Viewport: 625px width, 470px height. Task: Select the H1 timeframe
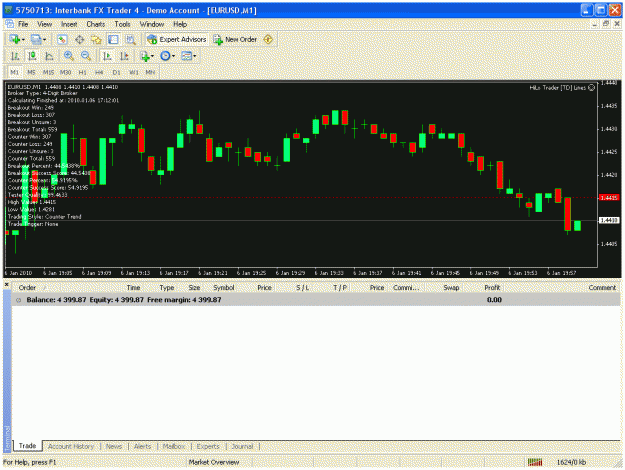83,73
